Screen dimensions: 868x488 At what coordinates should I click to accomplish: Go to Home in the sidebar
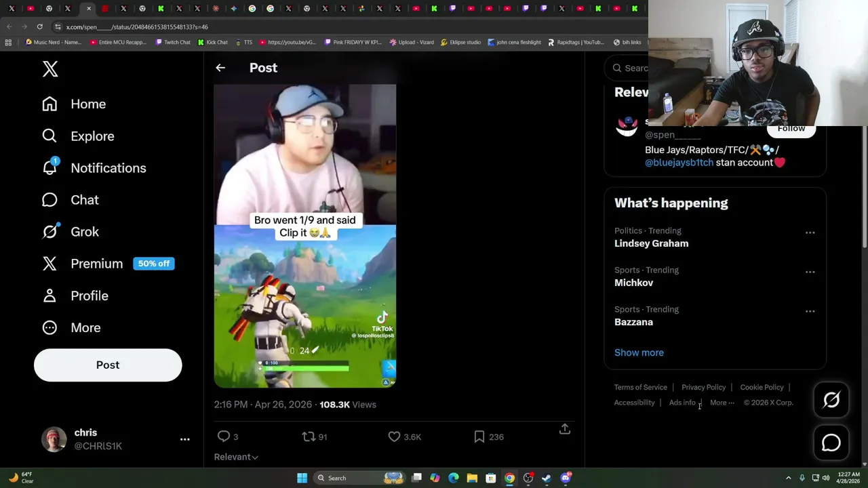(74, 104)
